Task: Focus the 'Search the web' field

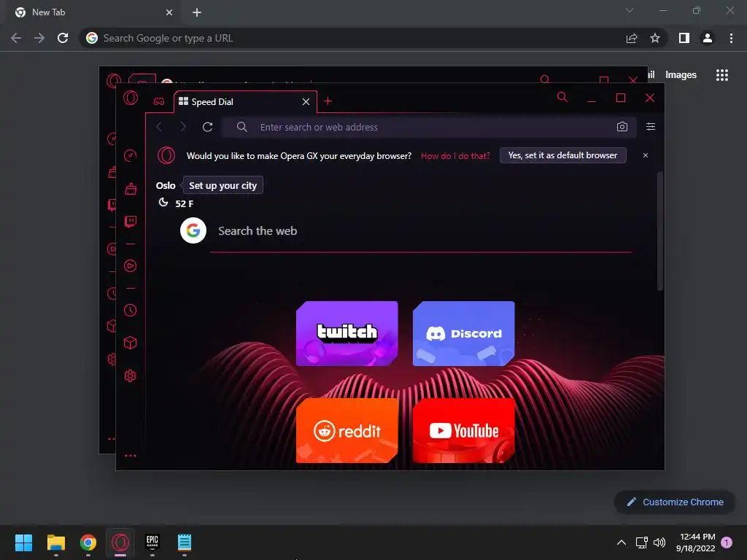Action: point(421,231)
